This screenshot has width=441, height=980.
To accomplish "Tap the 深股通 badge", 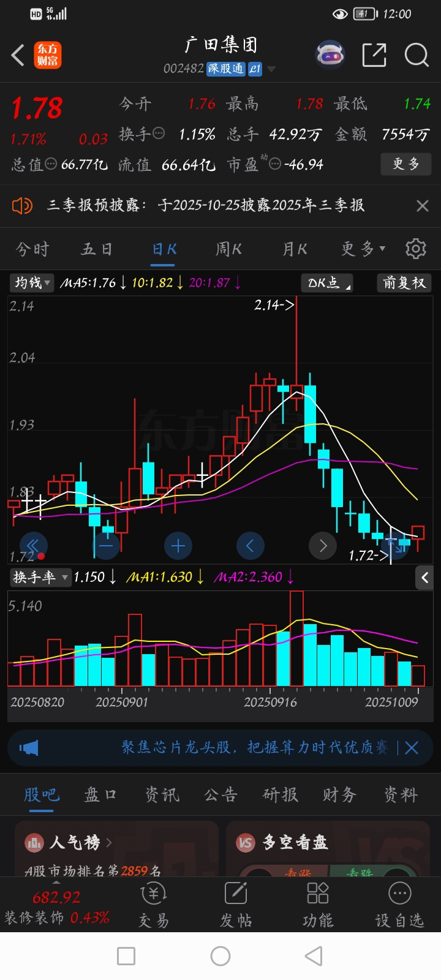I will 225,69.
